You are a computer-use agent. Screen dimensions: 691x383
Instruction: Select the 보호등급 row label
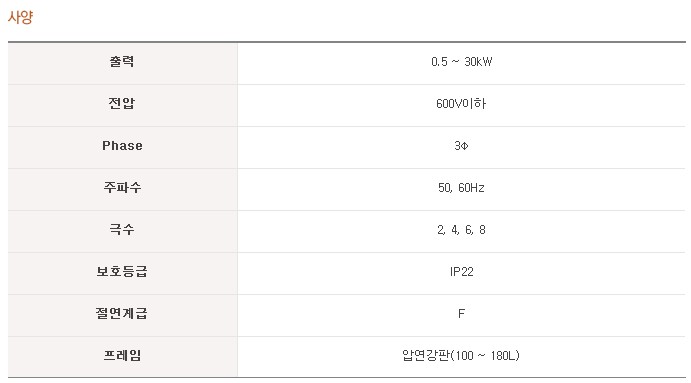pyautogui.click(x=122, y=271)
